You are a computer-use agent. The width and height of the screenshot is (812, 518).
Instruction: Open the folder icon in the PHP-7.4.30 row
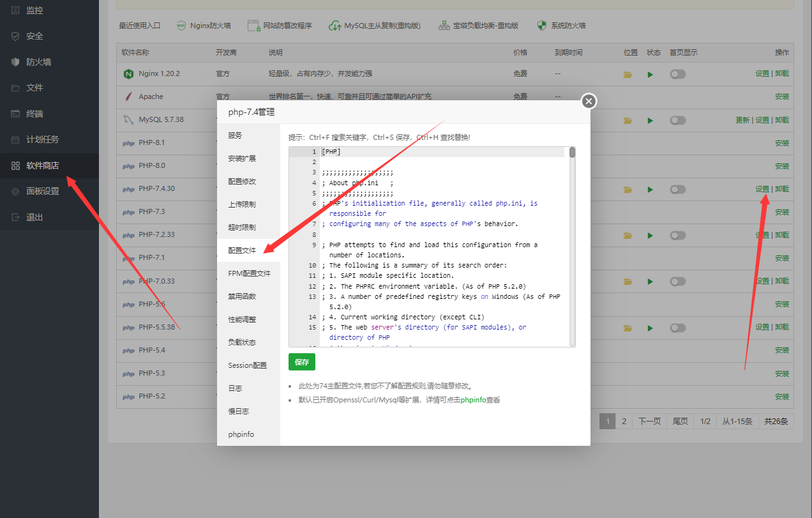(x=628, y=189)
